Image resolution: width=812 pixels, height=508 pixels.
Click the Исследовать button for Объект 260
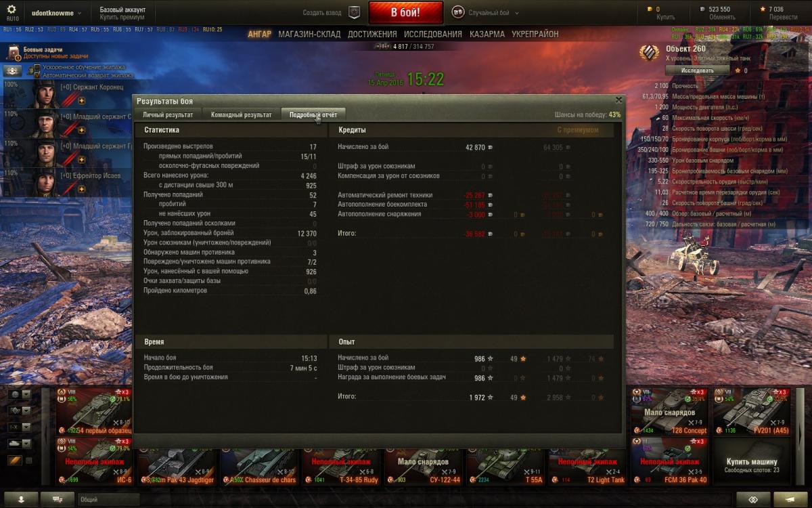click(698, 70)
